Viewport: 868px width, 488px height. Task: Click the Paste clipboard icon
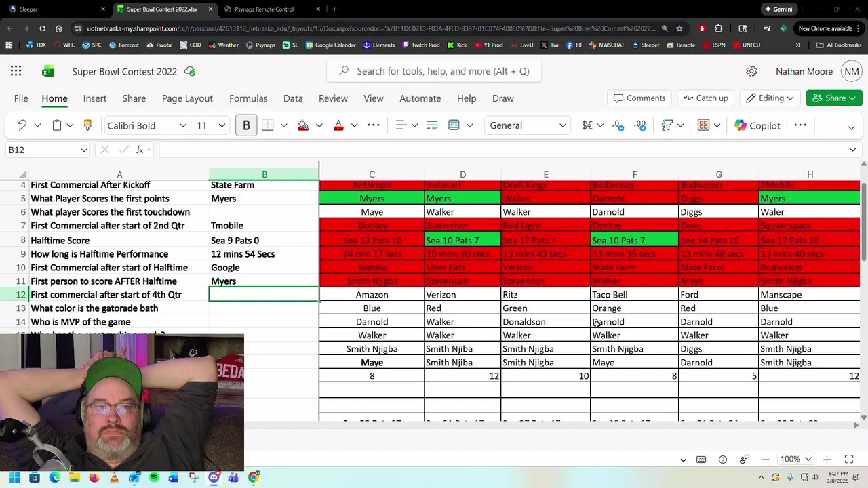click(x=57, y=125)
